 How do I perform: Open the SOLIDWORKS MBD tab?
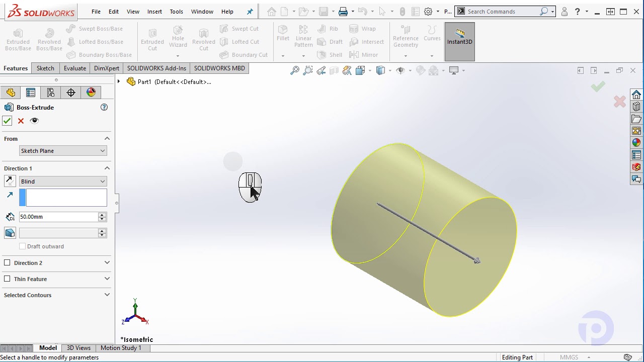(x=219, y=68)
